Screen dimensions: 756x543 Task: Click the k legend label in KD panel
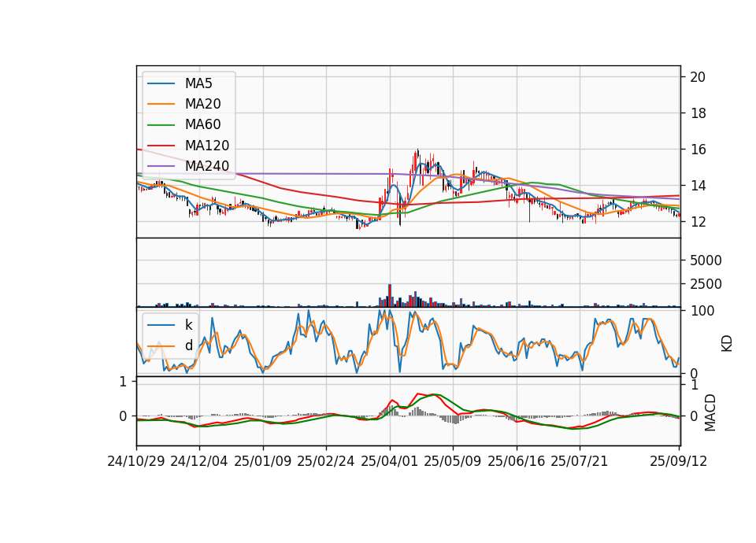coord(188,325)
